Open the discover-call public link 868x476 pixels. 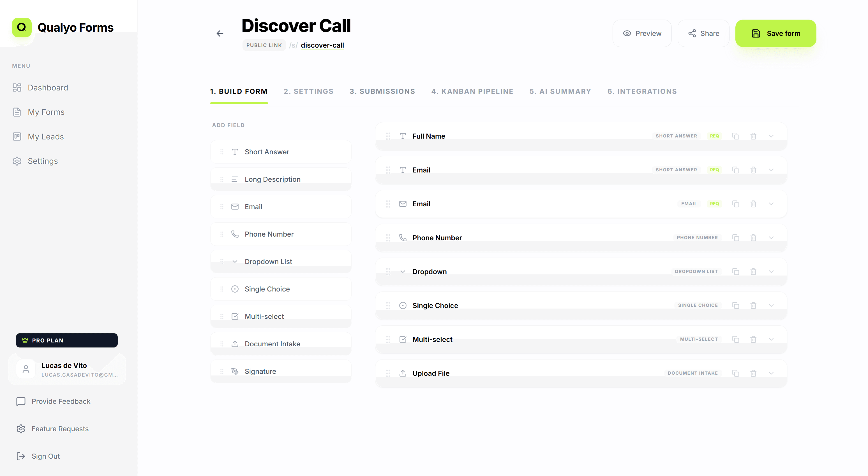coord(322,45)
